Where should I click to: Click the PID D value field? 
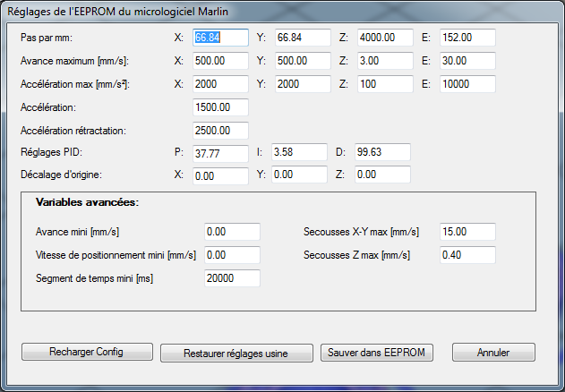pyautogui.click(x=382, y=152)
